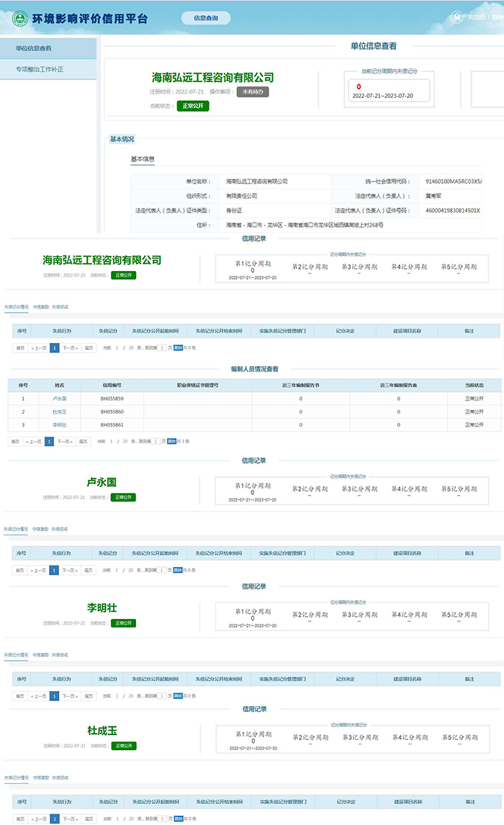Screen dimensions: 504x825
Task: Open personnel link 卢永国 in staff table
Action: click(59, 398)
